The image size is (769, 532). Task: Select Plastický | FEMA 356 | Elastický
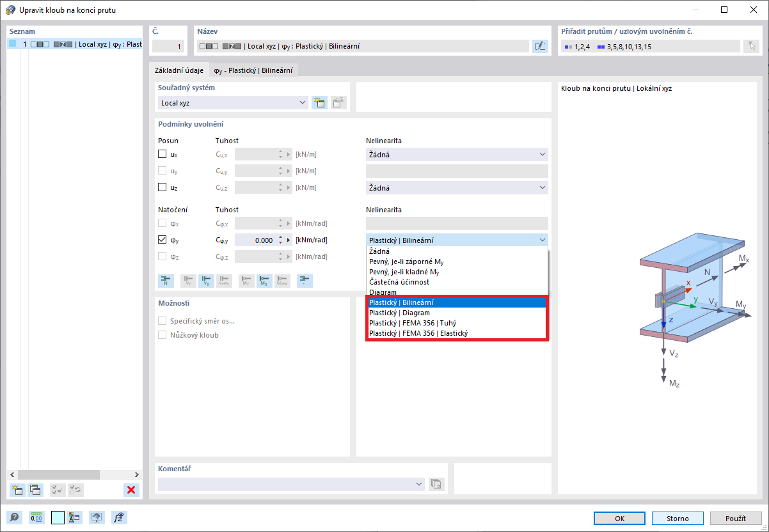click(457, 333)
